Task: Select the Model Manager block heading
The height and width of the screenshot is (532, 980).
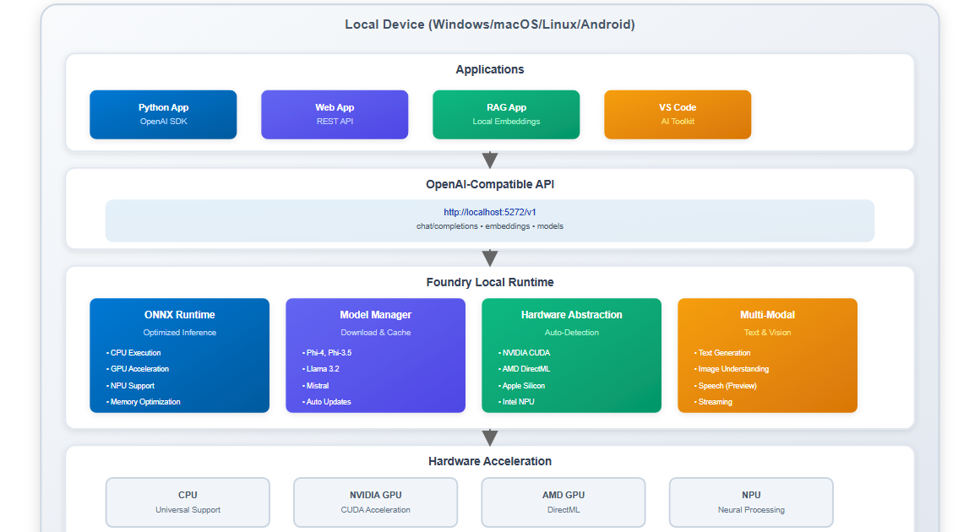Action: (x=375, y=315)
